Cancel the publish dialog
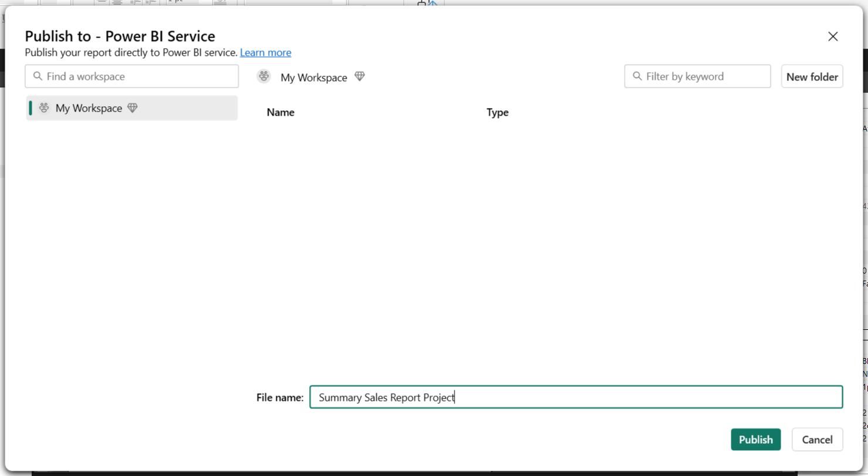The height and width of the screenshot is (476, 868). (x=817, y=440)
